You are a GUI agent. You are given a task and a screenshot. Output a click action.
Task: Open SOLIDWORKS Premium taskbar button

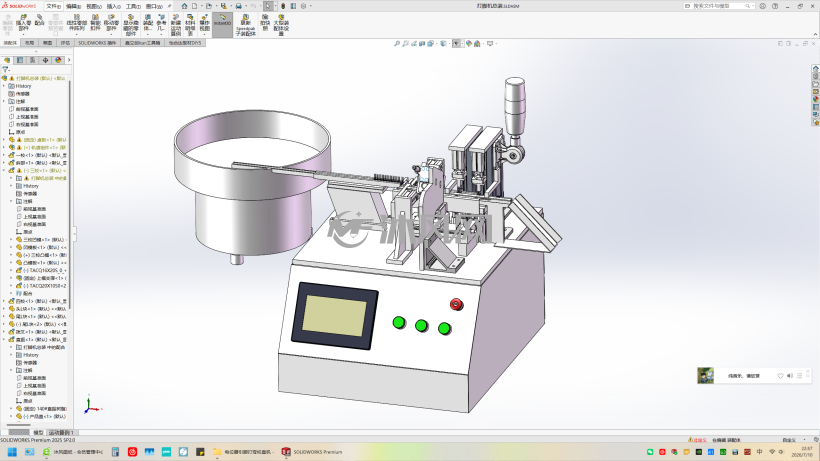[x=312, y=452]
